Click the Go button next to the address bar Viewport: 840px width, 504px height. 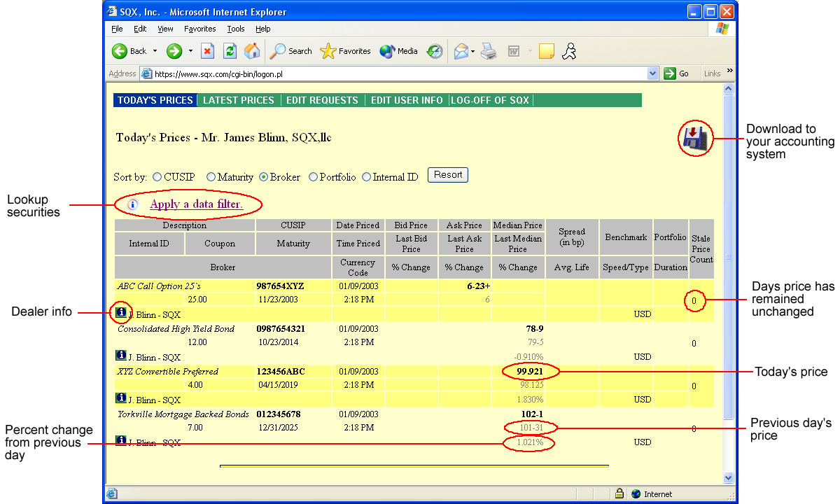pyautogui.click(x=676, y=73)
